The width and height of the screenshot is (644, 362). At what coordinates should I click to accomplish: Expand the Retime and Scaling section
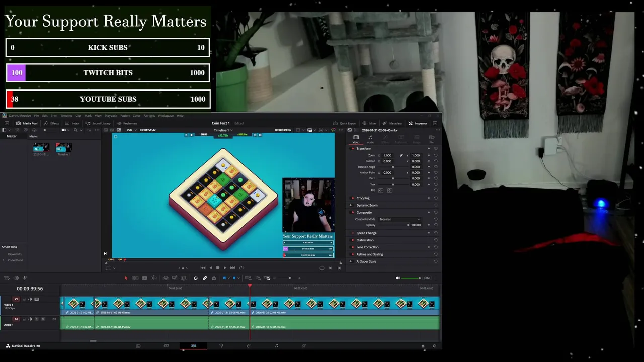point(370,254)
